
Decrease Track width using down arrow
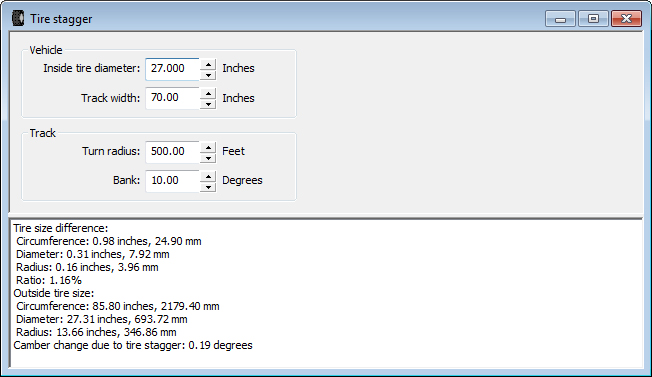208,104
